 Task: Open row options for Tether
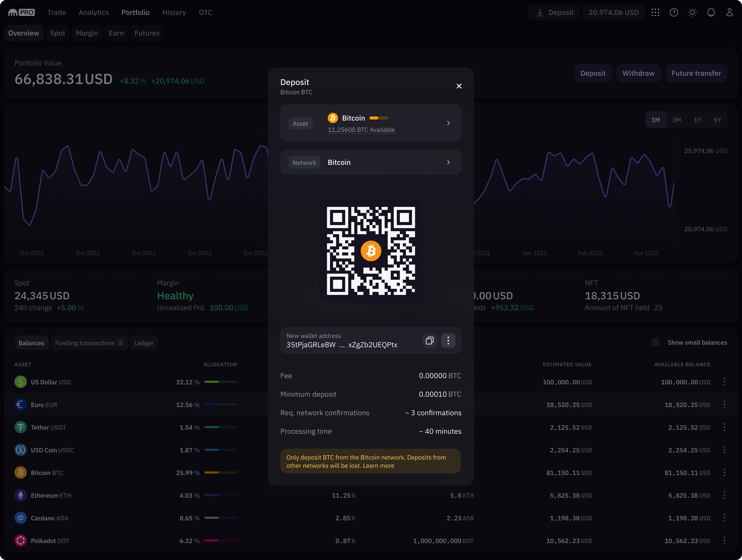[x=724, y=427]
